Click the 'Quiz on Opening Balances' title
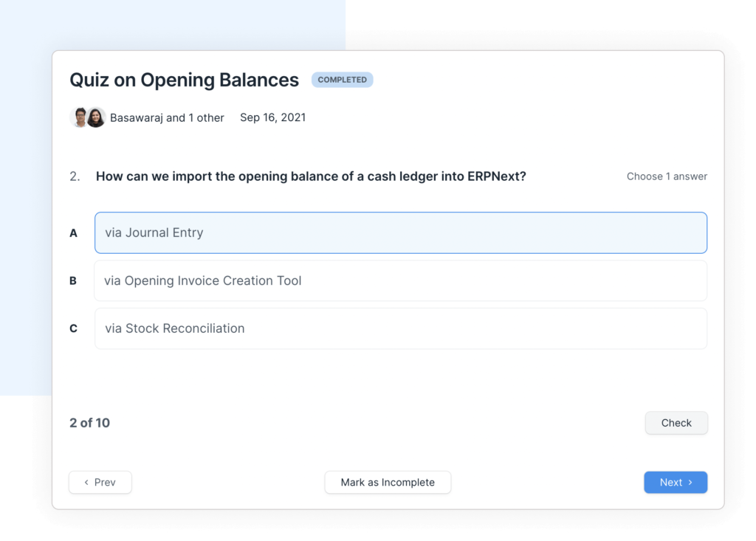The height and width of the screenshot is (541, 756). (184, 80)
